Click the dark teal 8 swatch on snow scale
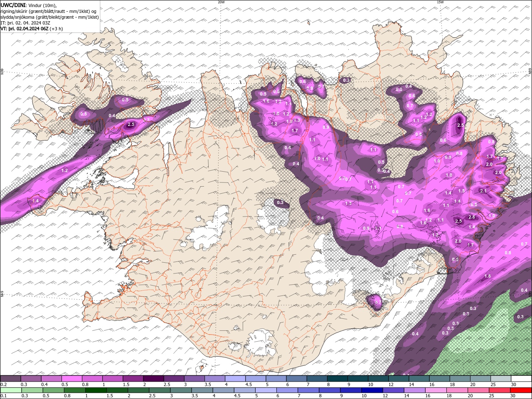This screenshot has height=399, width=532. [337, 379]
